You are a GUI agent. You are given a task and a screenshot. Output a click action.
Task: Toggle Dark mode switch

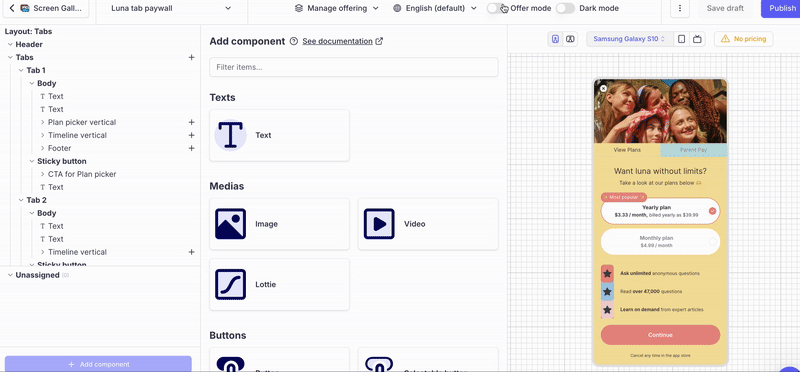pyautogui.click(x=565, y=8)
